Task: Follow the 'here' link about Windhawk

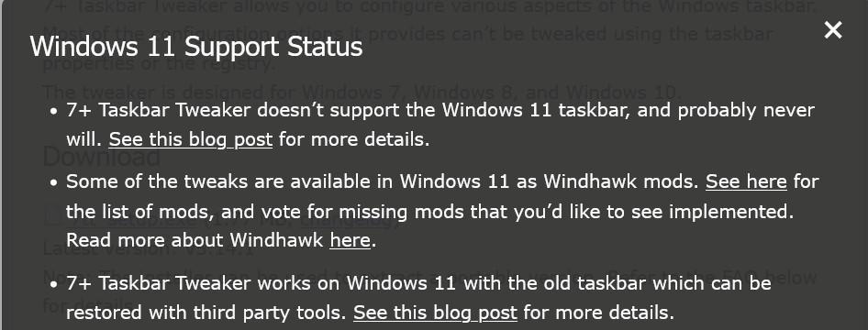Action: 350,240
